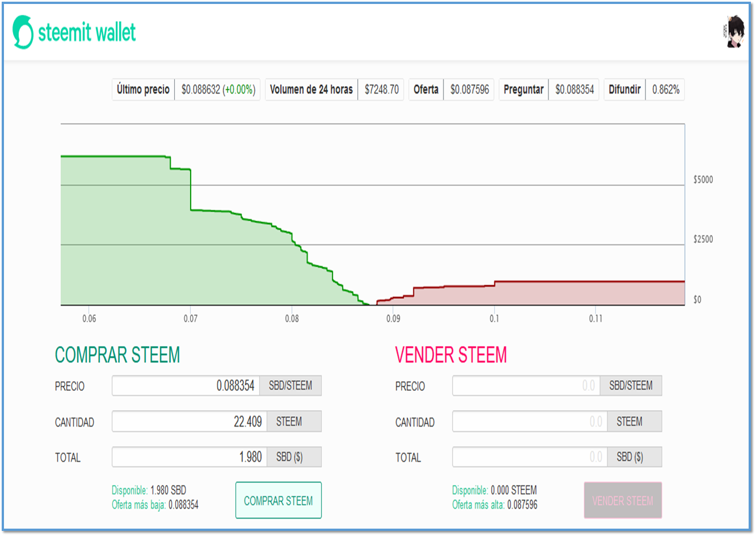This screenshot has width=756, height=536.
Task: Click the CANTIDAD label in the sell form
Action: coord(415,423)
